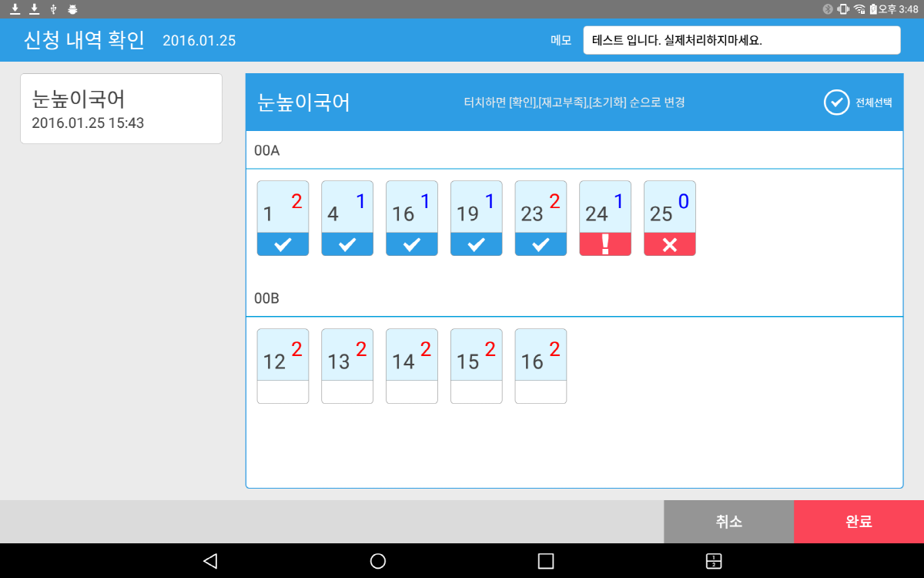
Task: Click the 눈높이국어 panel heading
Action: 303,102
